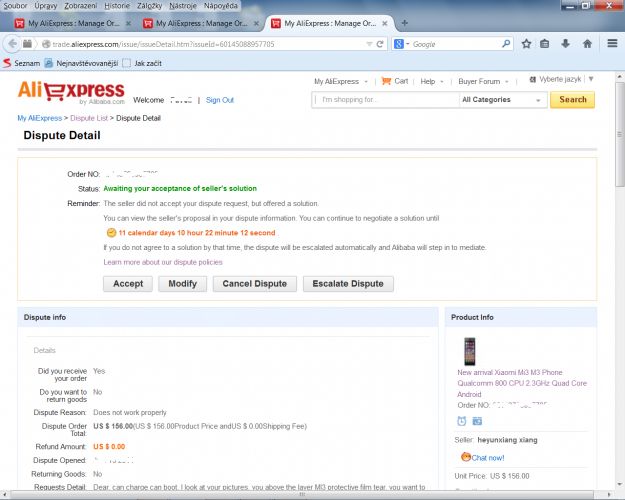Open the Jak začít bookmark
This screenshot has height=500, width=625.
[x=142, y=63]
